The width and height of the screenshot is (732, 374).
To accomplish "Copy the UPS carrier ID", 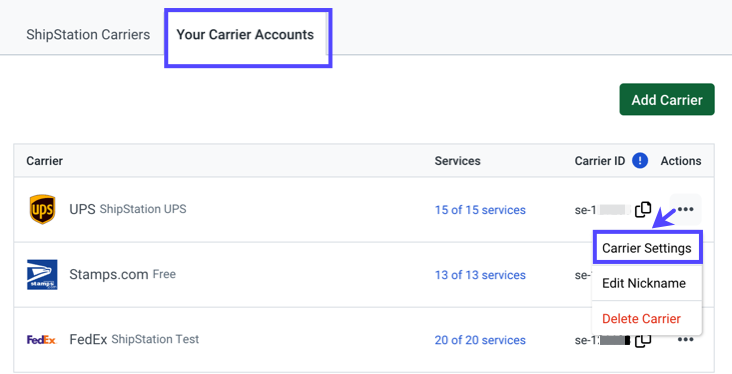I will pyautogui.click(x=643, y=209).
